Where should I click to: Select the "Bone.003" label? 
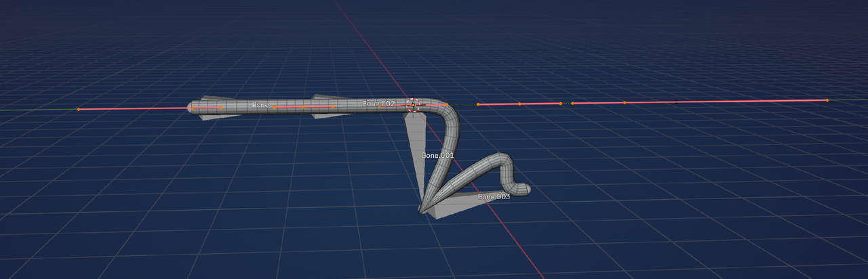point(494,196)
